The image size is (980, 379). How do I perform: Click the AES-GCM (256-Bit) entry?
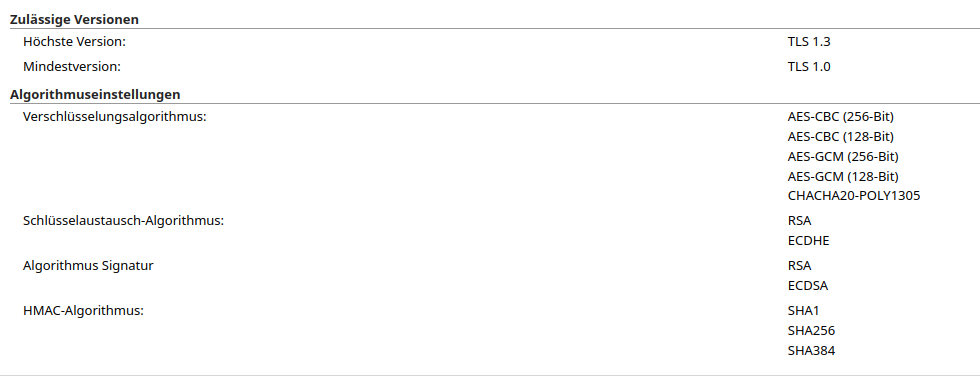tap(843, 157)
